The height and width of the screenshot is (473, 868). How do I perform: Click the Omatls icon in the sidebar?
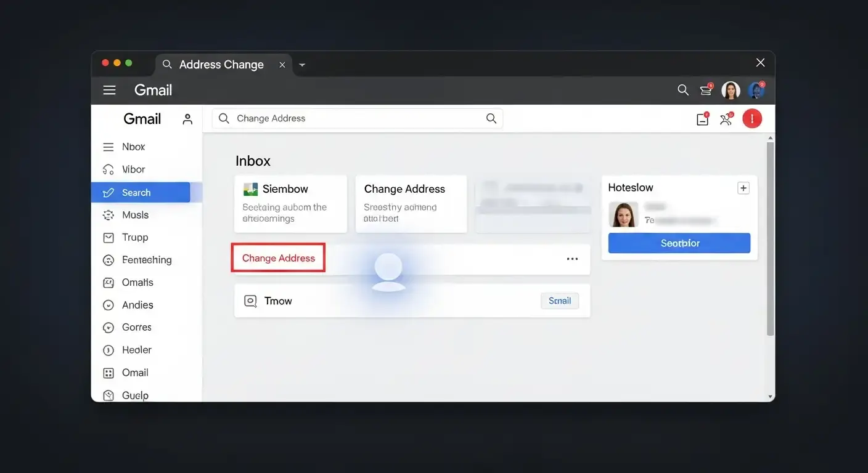pyautogui.click(x=108, y=282)
